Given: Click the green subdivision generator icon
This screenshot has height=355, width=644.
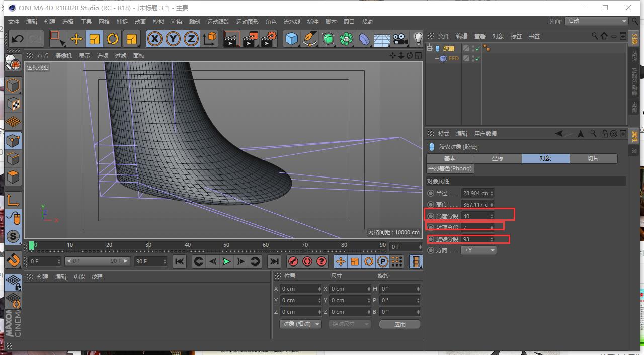Looking at the screenshot, I should click(x=328, y=39).
